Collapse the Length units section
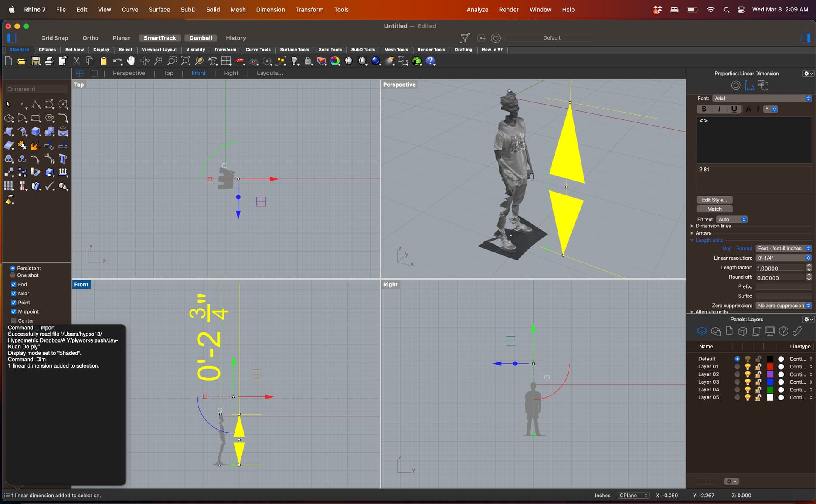 tap(692, 241)
